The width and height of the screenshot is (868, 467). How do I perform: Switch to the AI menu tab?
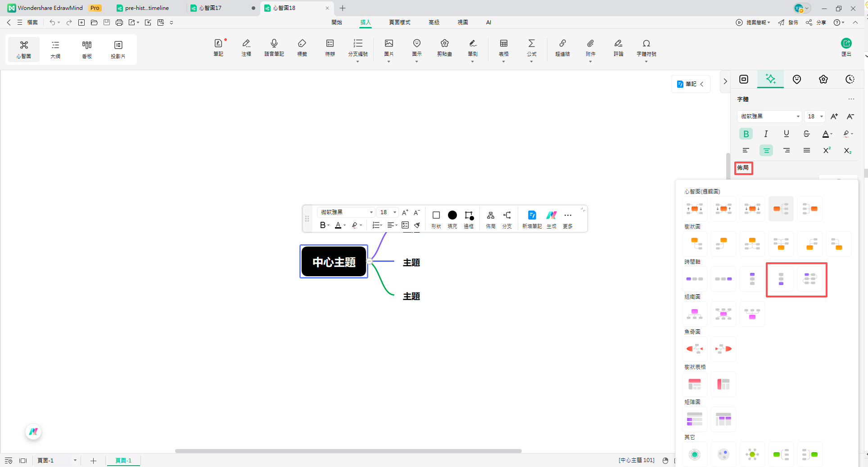point(488,22)
